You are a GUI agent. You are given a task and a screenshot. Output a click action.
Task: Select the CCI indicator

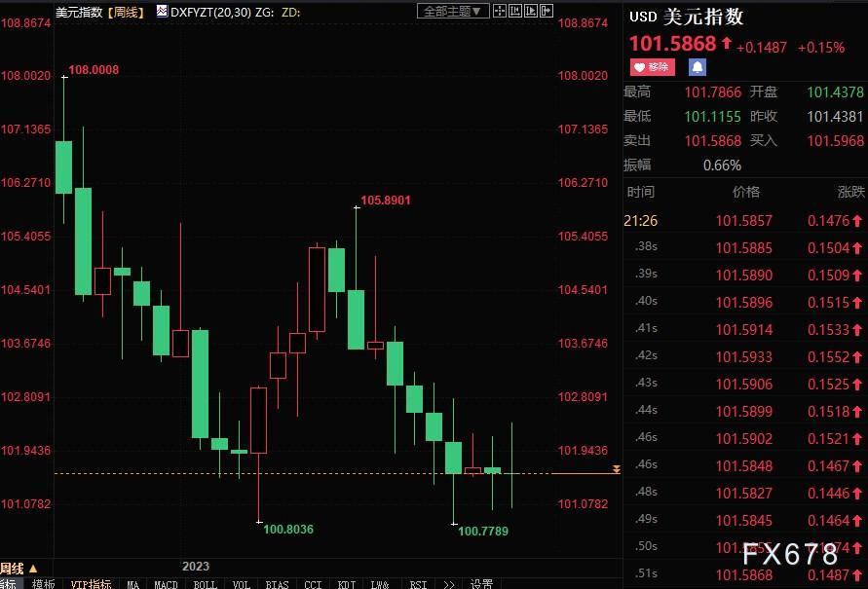312,584
